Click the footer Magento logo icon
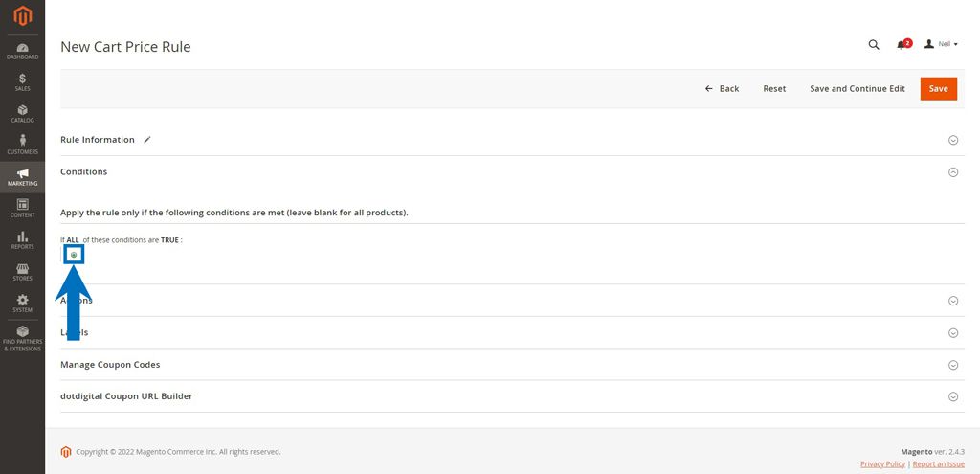This screenshot has height=474, width=980. 66,451
